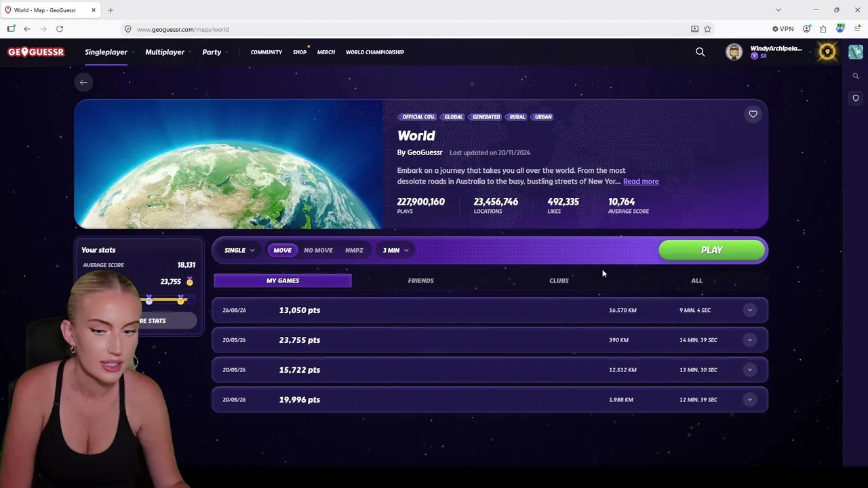Select the Move game mode
The image size is (868, 488).
282,250
